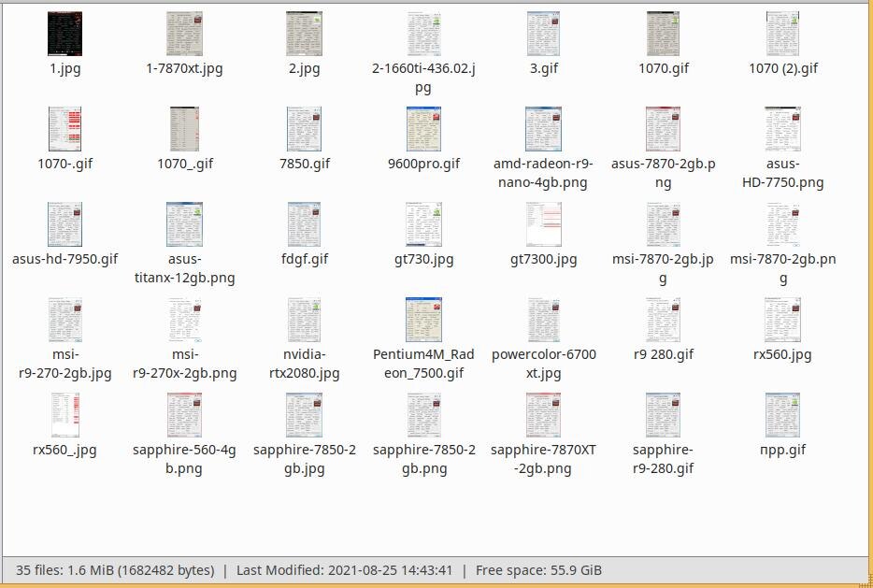Select the msi-7870-2gb.png thumbnail

[783, 223]
